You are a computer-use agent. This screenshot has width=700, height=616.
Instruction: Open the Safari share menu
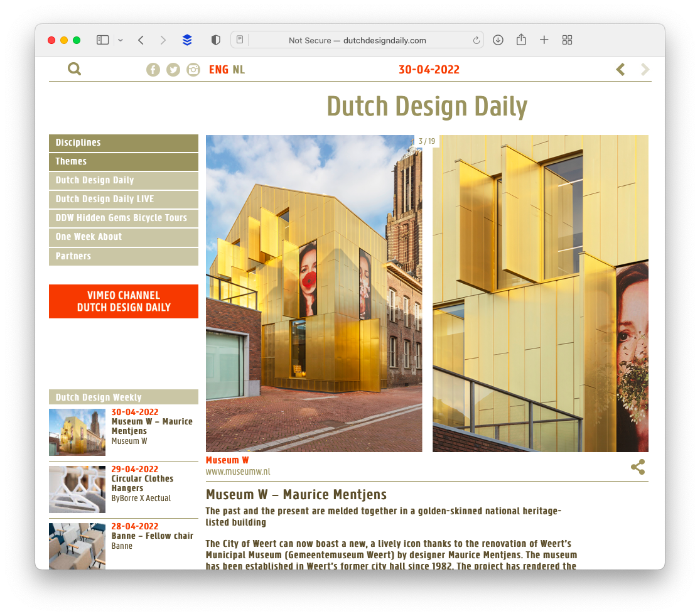tap(521, 40)
